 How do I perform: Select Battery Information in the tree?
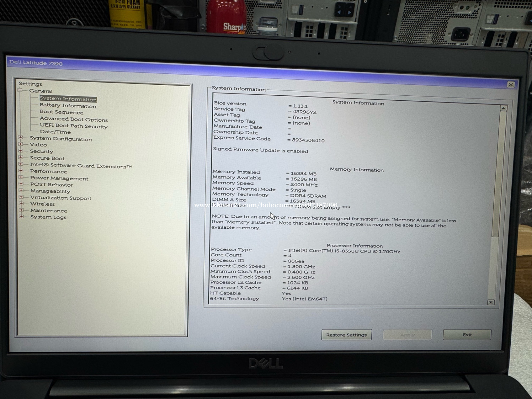[68, 106]
